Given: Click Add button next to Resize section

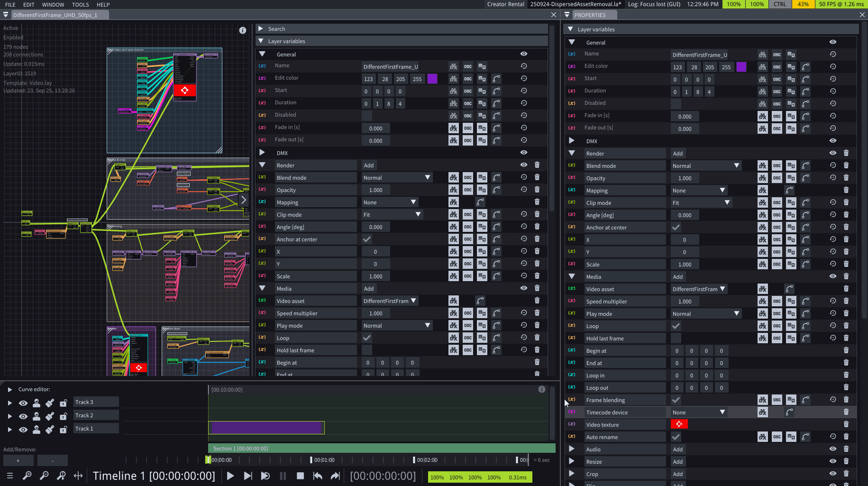Looking at the screenshot, I should 678,462.
